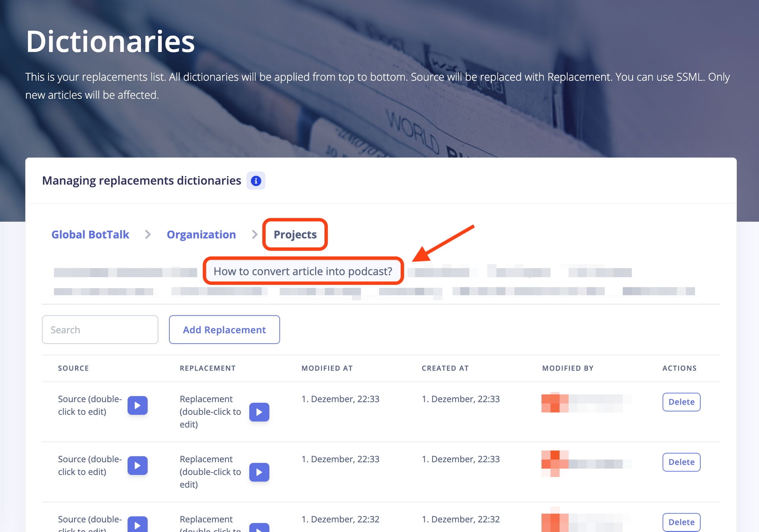Play the Replacement audio in second row
The image size is (759, 532).
(259, 472)
